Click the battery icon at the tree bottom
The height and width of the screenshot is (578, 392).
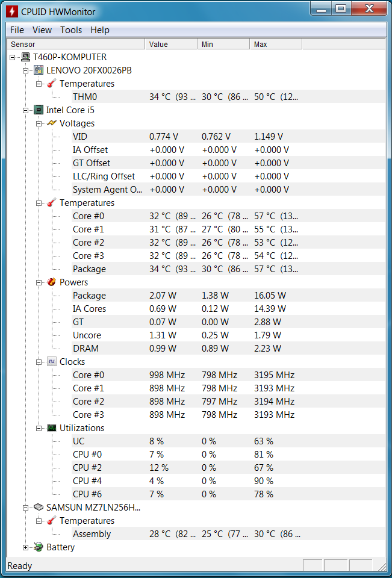tap(39, 547)
